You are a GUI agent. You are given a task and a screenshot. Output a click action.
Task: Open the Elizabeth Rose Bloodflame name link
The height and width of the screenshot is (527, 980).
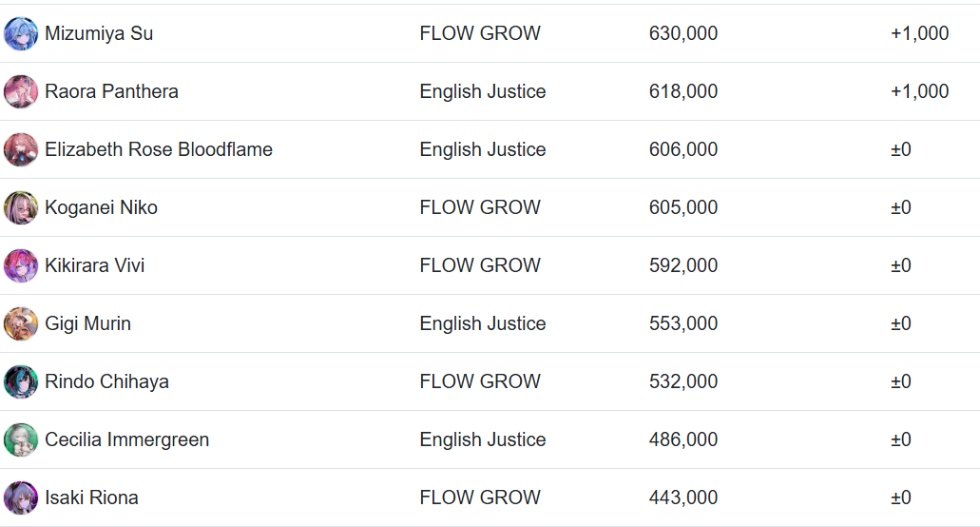[x=159, y=149]
